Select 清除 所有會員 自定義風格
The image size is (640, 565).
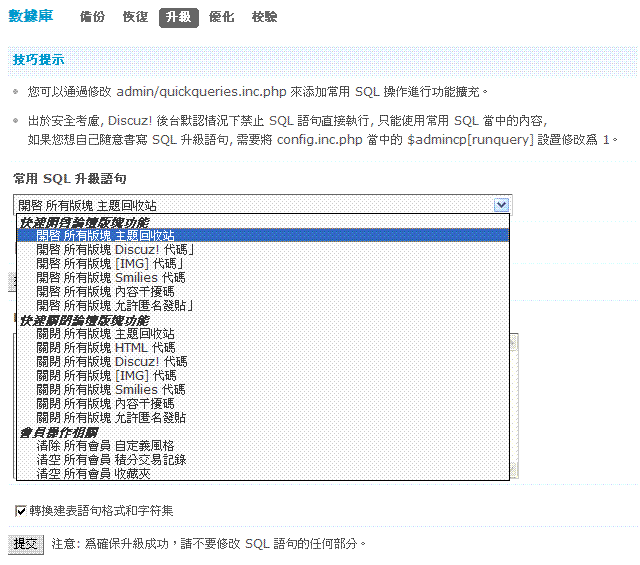(x=263, y=446)
